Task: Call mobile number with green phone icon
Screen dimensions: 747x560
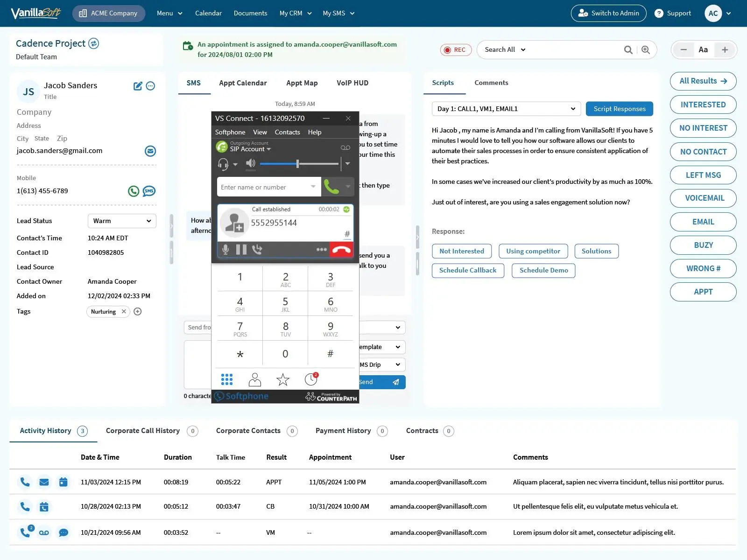Action: (x=134, y=191)
